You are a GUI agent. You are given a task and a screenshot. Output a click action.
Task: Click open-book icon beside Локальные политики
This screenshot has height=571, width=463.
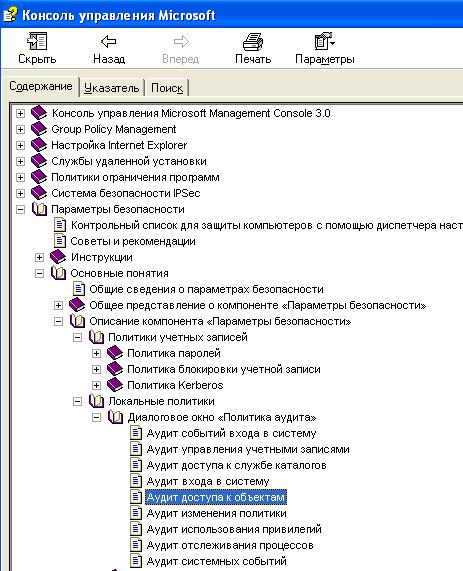point(96,401)
